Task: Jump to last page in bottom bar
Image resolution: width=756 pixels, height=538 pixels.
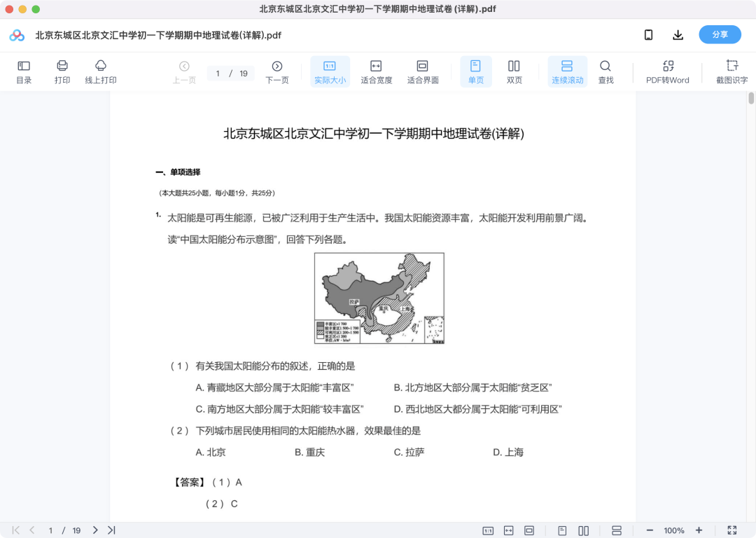Action: pos(111,530)
